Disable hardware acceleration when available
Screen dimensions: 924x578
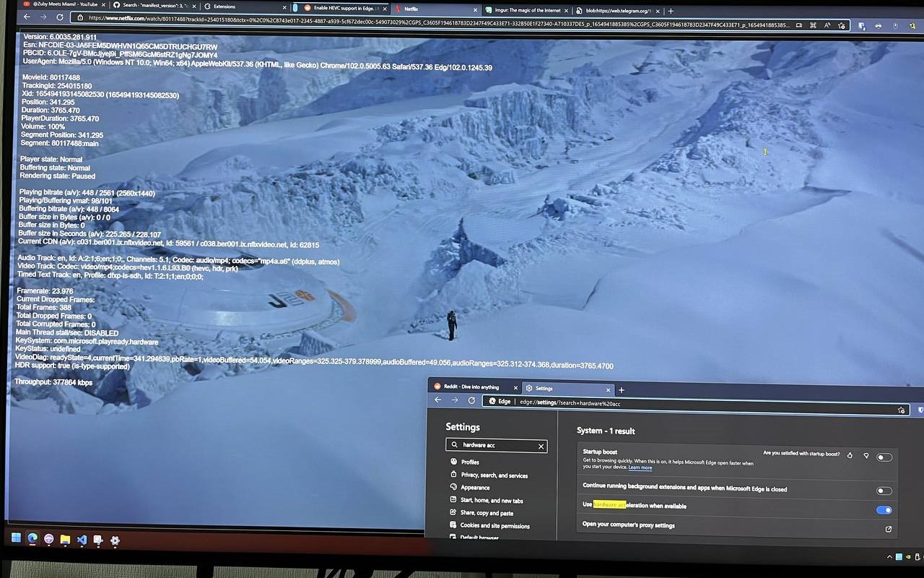pyautogui.click(x=884, y=510)
